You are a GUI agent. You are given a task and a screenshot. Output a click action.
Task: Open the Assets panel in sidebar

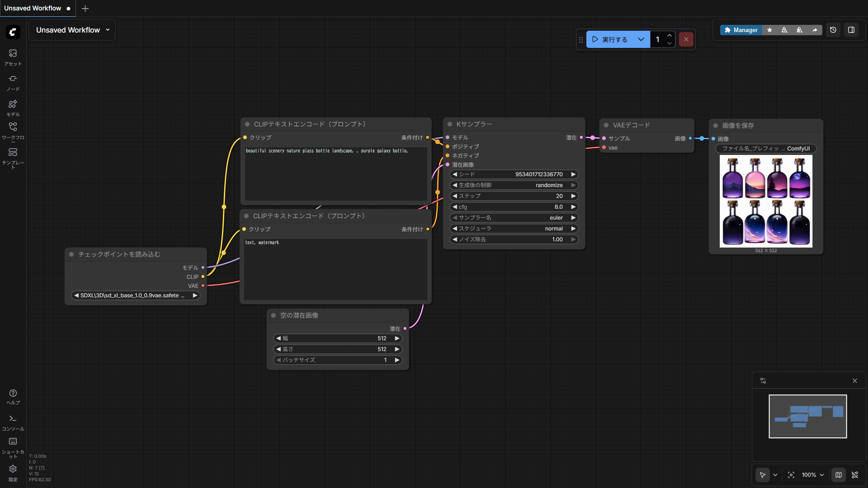click(13, 57)
